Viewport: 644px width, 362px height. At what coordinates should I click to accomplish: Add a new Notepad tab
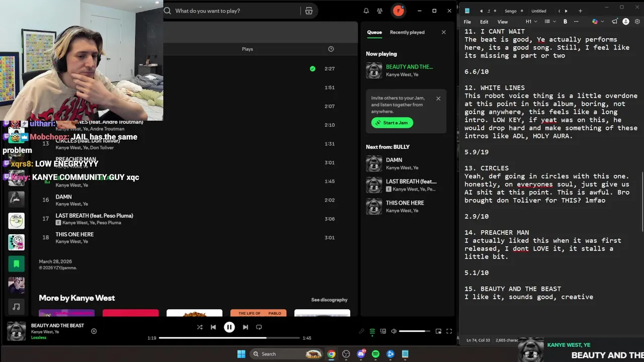(580, 11)
